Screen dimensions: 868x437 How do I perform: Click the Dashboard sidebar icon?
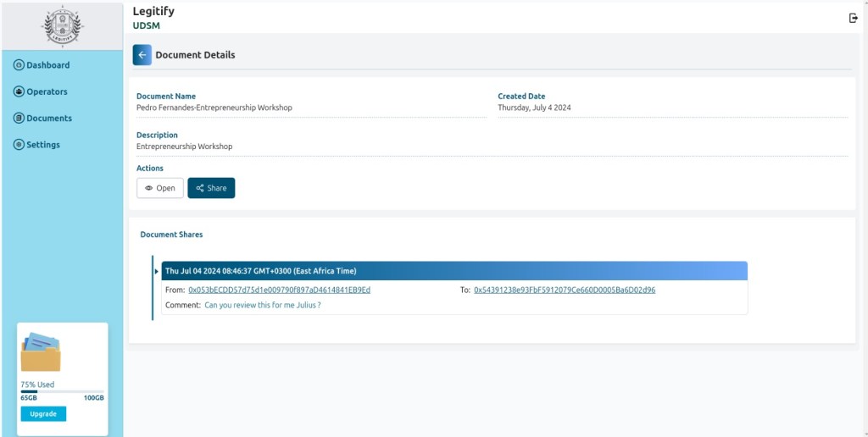tap(19, 64)
